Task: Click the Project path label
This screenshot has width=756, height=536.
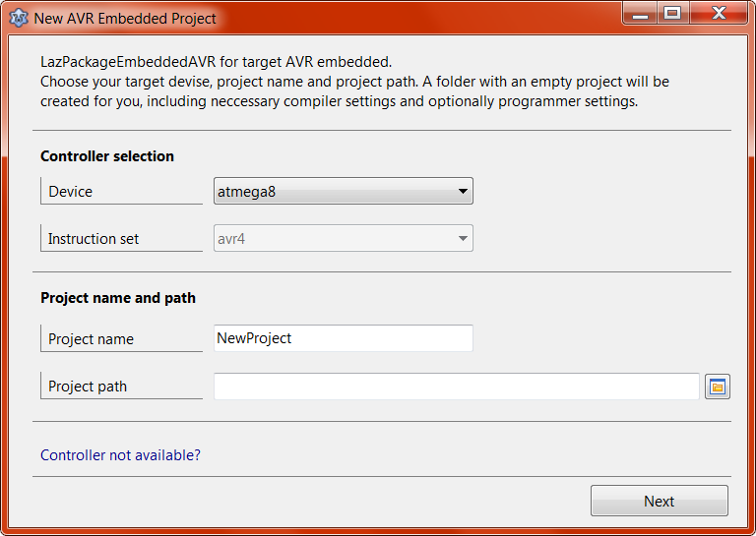Action: (88, 387)
